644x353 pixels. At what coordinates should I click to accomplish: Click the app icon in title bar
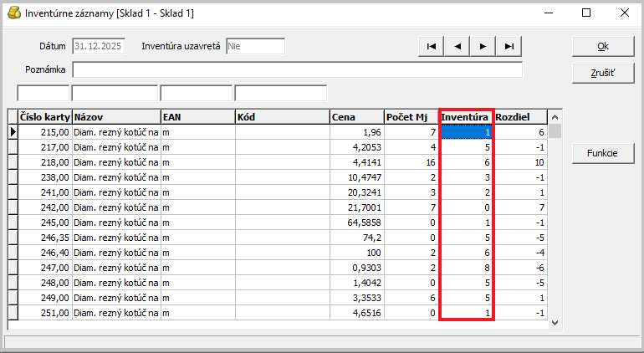coord(13,13)
